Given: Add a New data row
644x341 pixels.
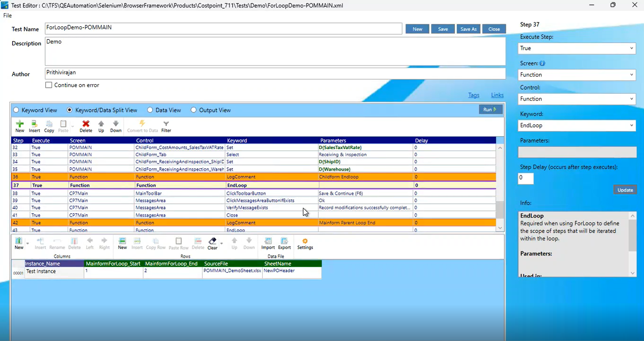Looking at the screenshot, I should [x=122, y=243].
